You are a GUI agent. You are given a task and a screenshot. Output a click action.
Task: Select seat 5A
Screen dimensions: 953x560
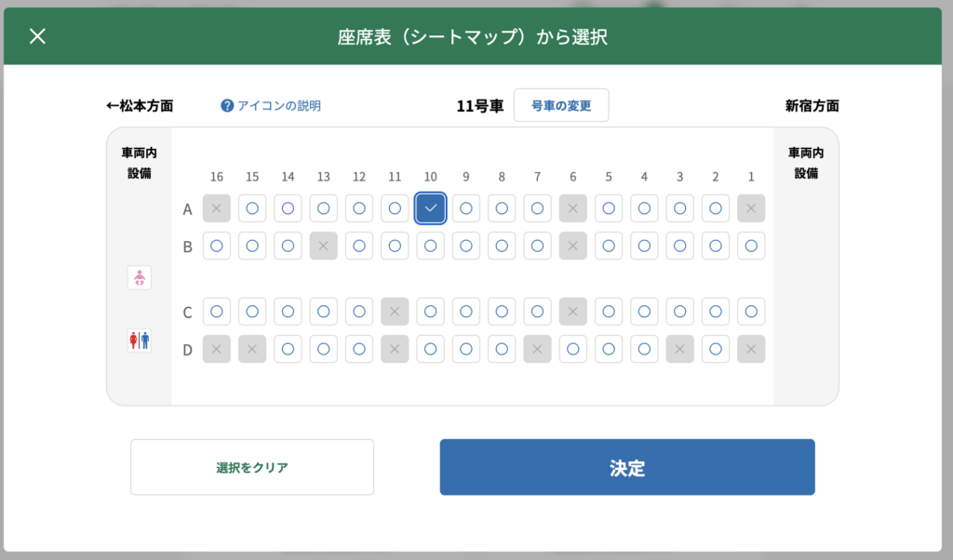tap(609, 209)
